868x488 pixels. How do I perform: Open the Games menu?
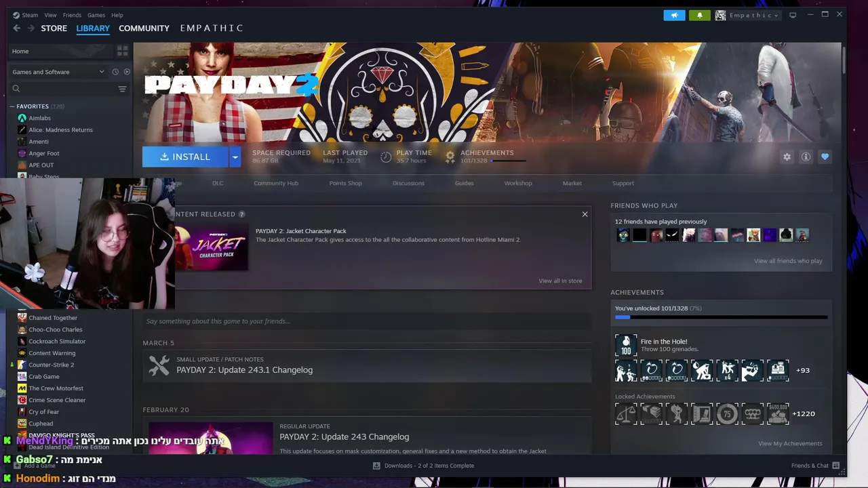point(96,15)
